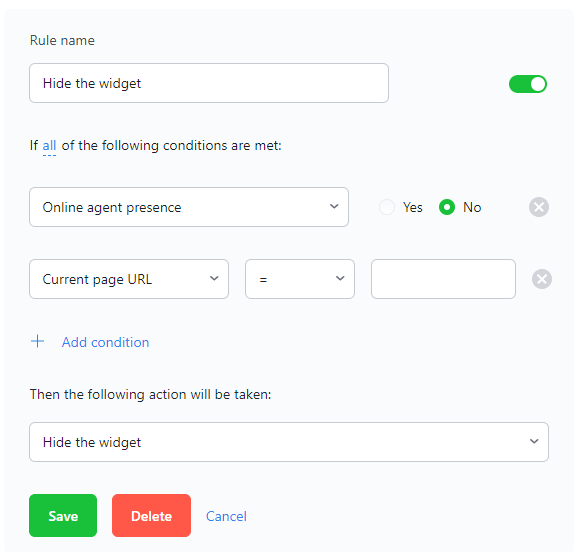The height and width of the screenshot is (552, 579).
Task: Open the Online agent presence dropdown
Action: [x=189, y=207]
